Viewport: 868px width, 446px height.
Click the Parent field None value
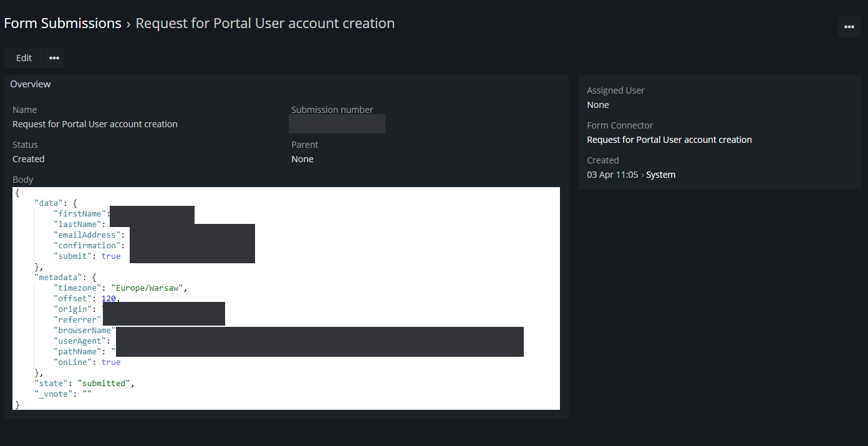click(302, 159)
